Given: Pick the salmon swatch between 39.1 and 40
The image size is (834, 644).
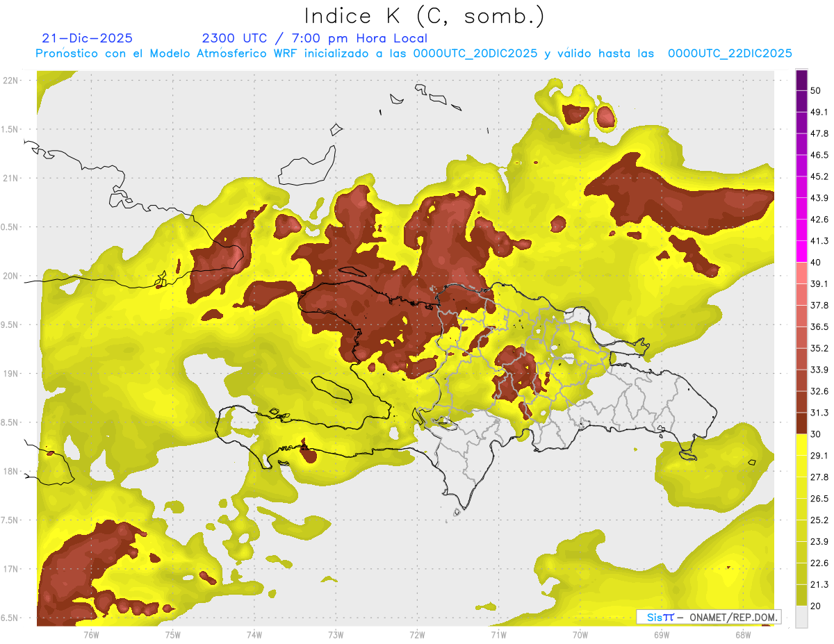Looking at the screenshot, I should 801,273.
